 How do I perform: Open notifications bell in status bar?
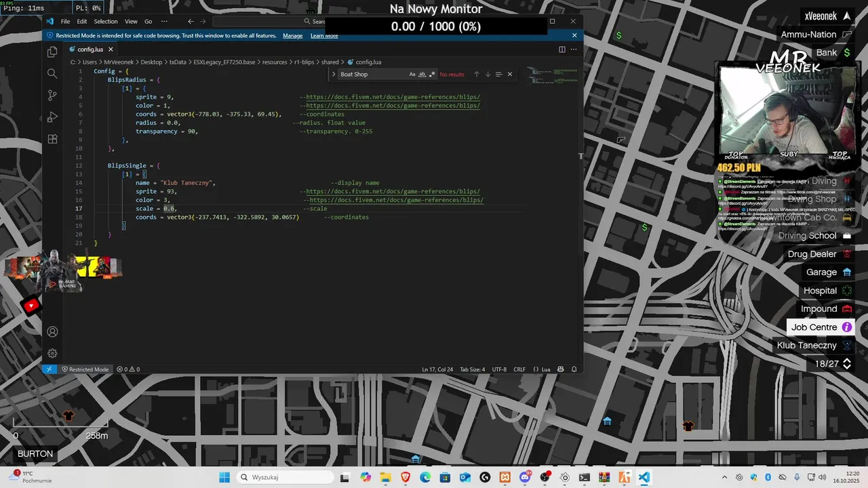tap(574, 369)
